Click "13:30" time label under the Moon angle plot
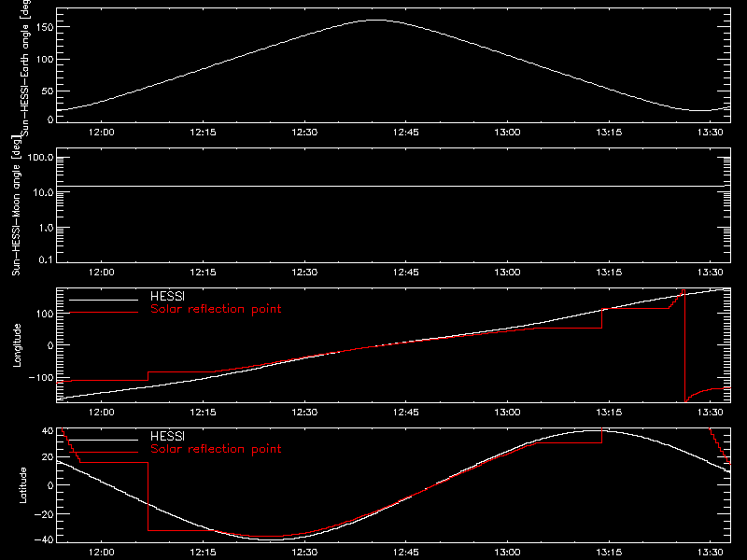The height and width of the screenshot is (560, 747). [x=711, y=273]
